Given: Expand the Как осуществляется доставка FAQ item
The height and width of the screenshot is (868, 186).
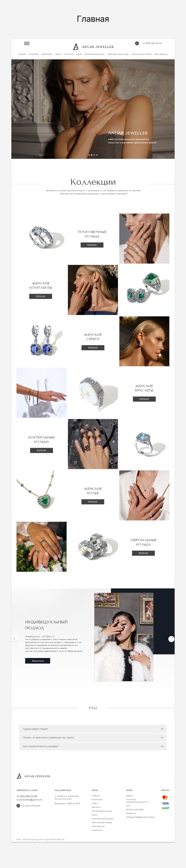Looking at the screenshot, I should tap(93, 746).
